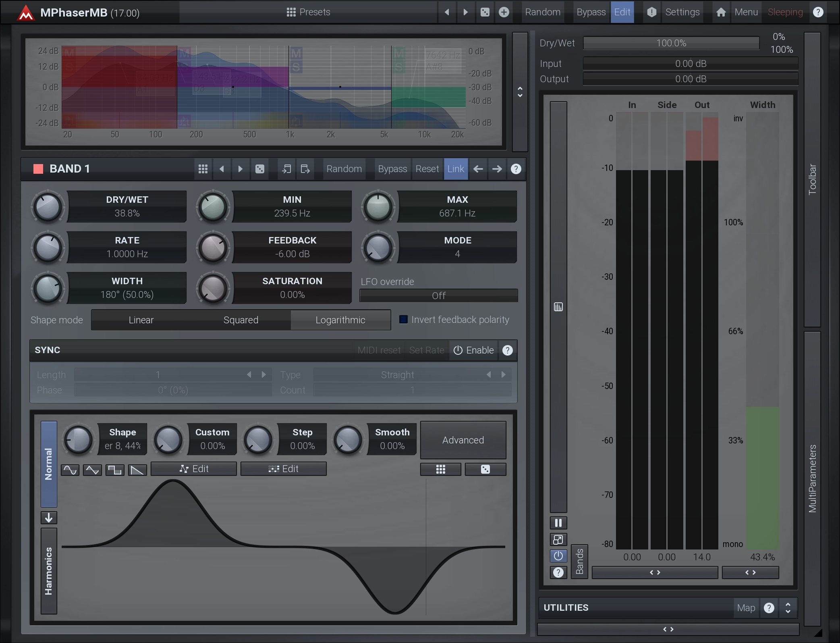Collapse the spectrum graph panel arrows
This screenshot has height=643, width=840.
tap(520, 92)
